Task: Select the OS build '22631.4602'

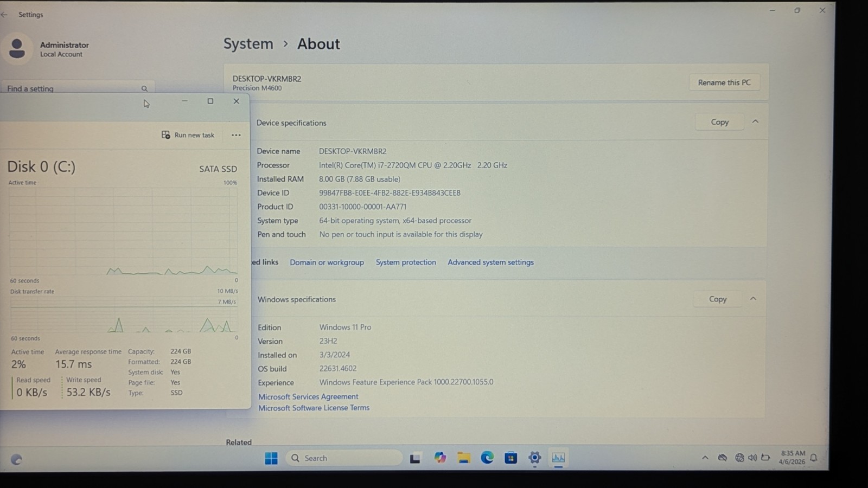Action: (337, 369)
